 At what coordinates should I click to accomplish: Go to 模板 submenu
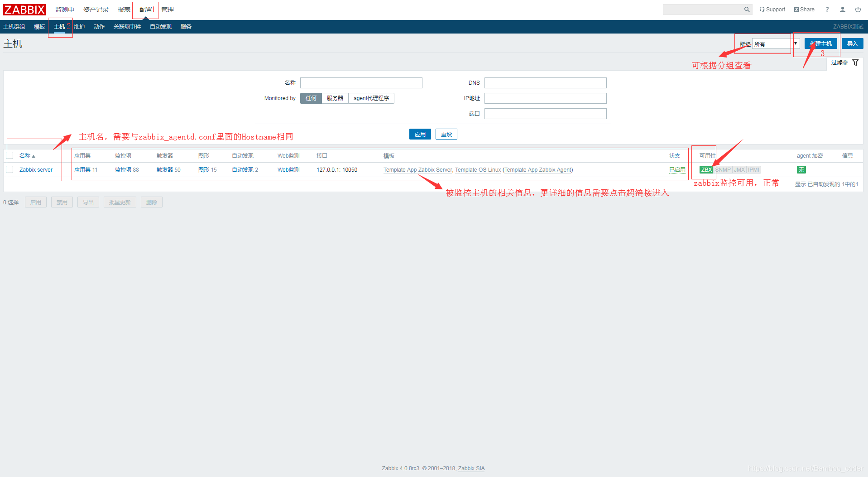[x=39, y=27]
